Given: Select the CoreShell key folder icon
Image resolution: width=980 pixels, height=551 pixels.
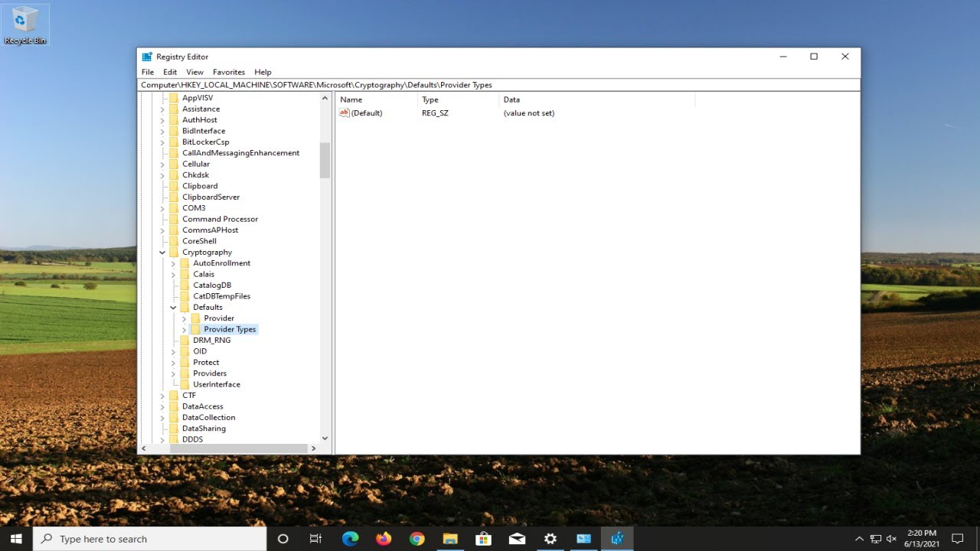Looking at the screenshot, I should (x=174, y=241).
